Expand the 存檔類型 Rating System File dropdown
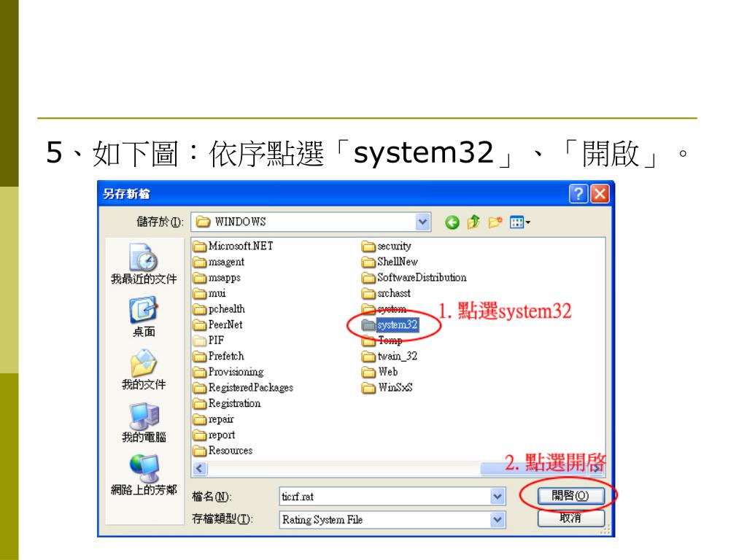Image resolution: width=747 pixels, height=560 pixels. (498, 519)
